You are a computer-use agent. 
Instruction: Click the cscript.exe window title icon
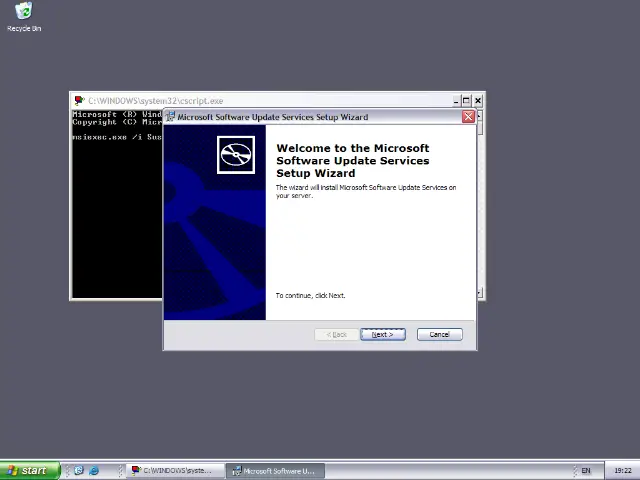point(79,100)
